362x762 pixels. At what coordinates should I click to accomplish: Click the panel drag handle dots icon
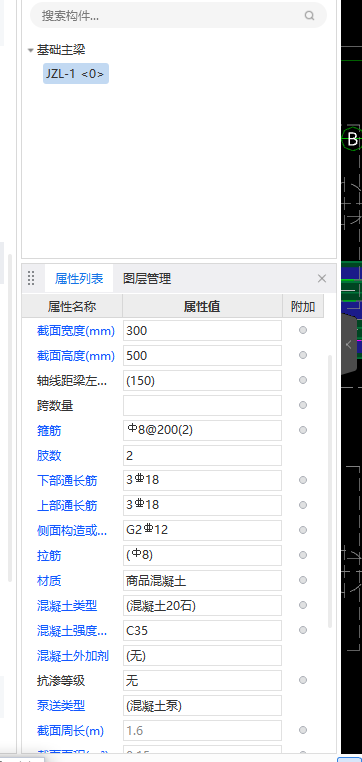coord(31,278)
